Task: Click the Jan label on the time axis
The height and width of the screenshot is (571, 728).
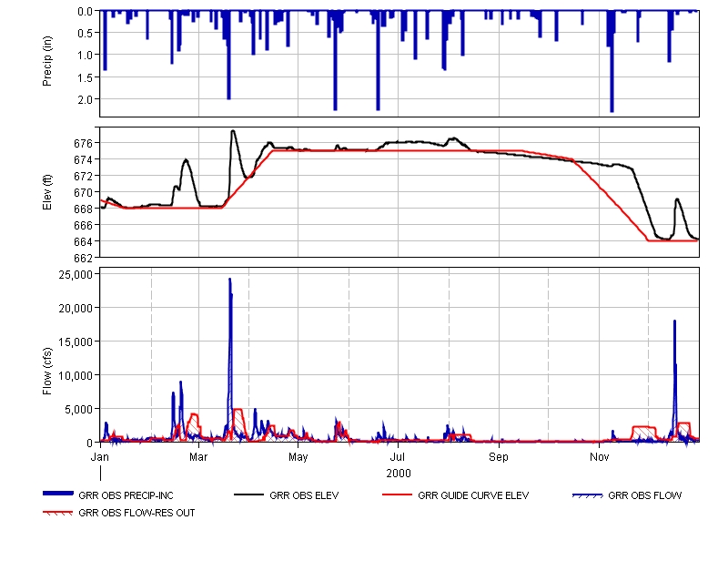Action: point(100,455)
